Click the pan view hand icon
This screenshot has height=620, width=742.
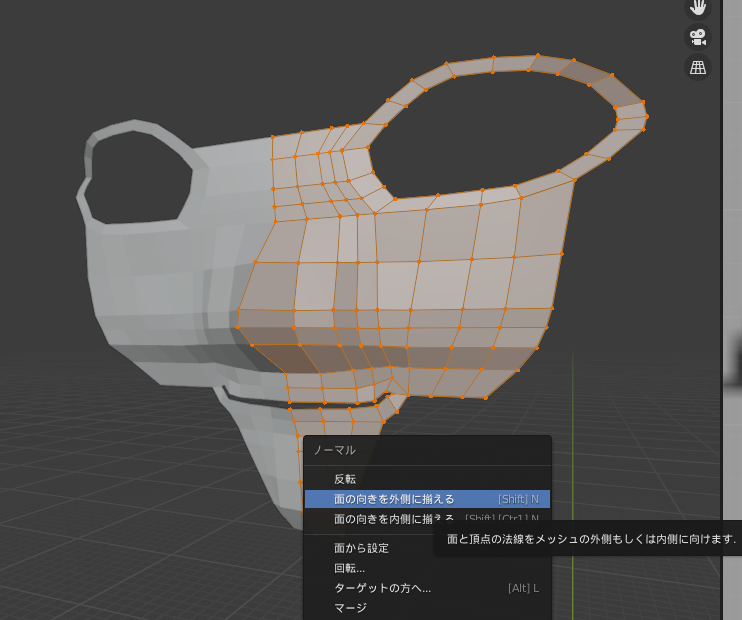tap(698, 8)
